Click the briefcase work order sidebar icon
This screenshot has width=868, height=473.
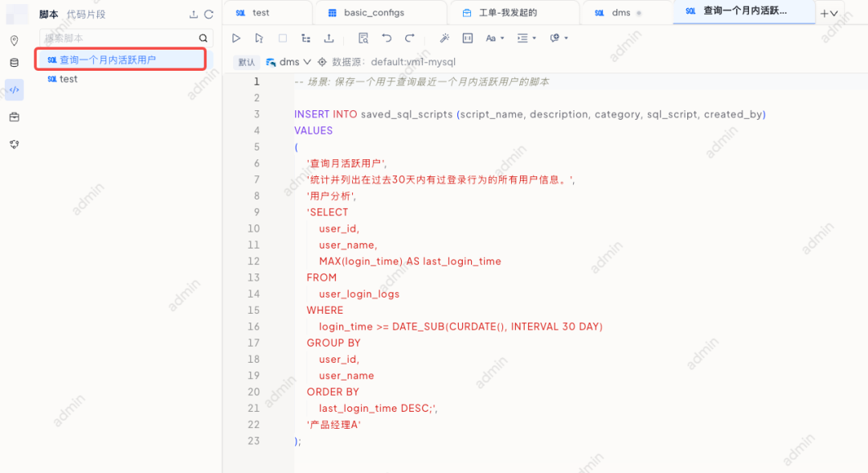pos(14,117)
